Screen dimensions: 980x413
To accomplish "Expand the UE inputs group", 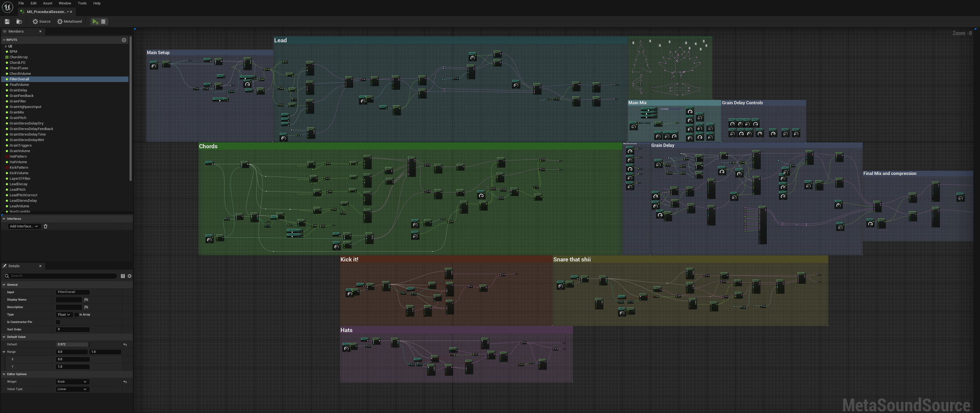I will [6, 46].
